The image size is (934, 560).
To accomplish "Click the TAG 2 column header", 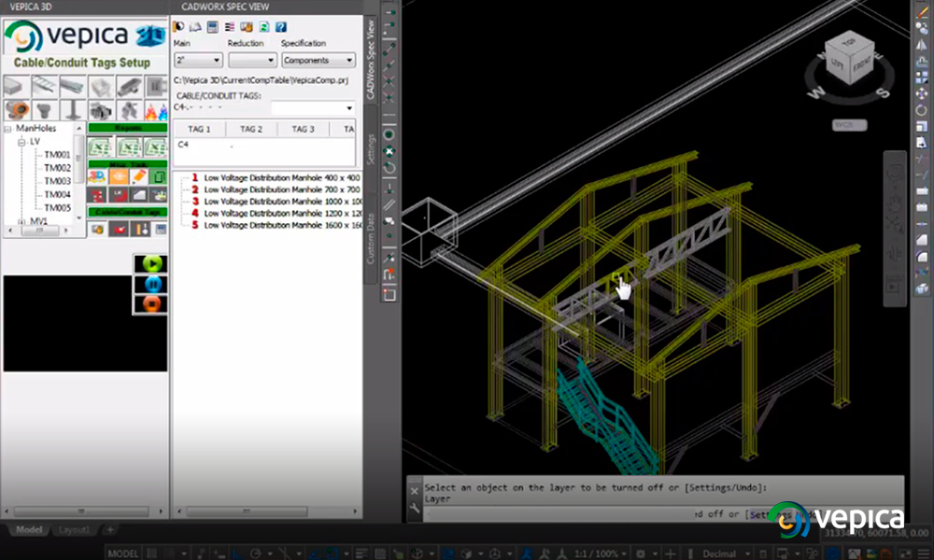I will pyautogui.click(x=250, y=129).
